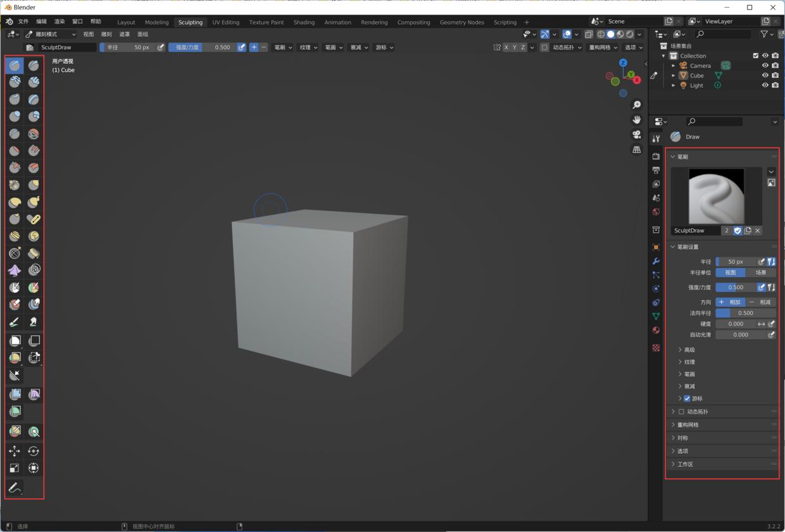This screenshot has height=532, width=785.
Task: Select the Move transform tool
Action: point(15,450)
